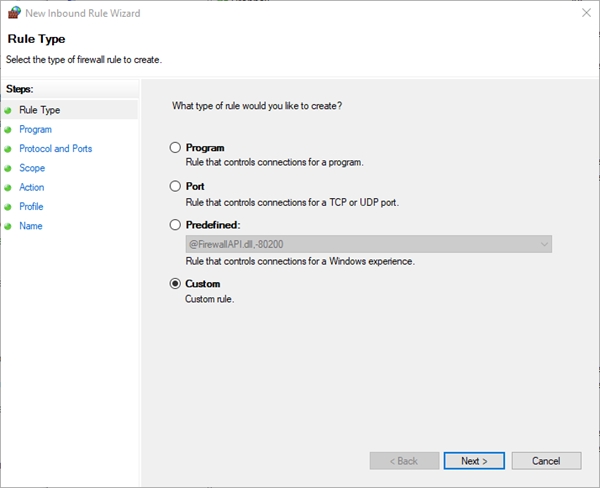Select the Port rule type option
The height and width of the screenshot is (488, 600).
pyautogui.click(x=176, y=186)
